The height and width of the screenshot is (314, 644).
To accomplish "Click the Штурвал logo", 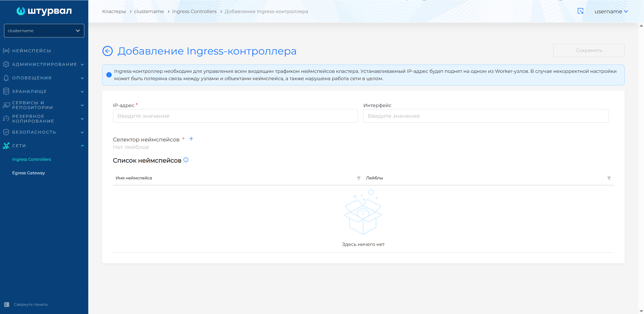I will tap(44, 11).
